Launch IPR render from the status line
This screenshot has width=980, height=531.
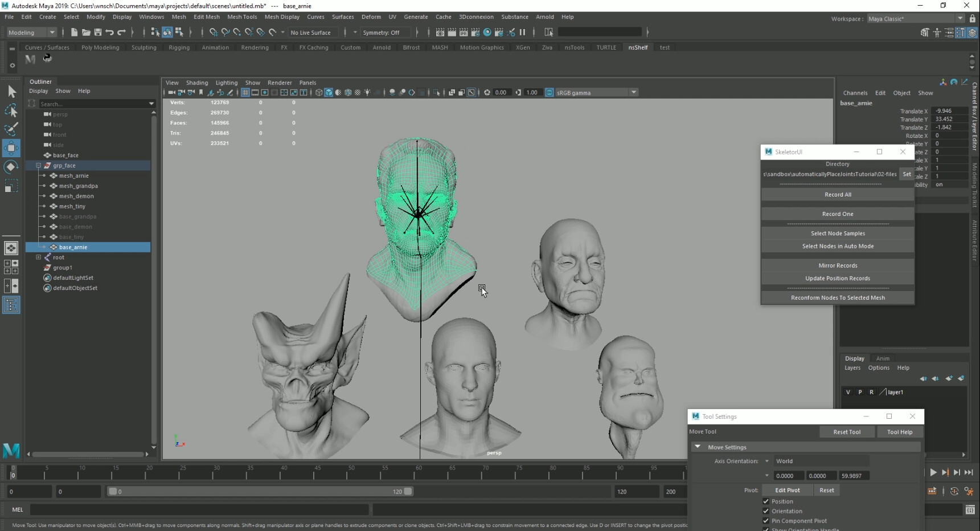tap(464, 32)
